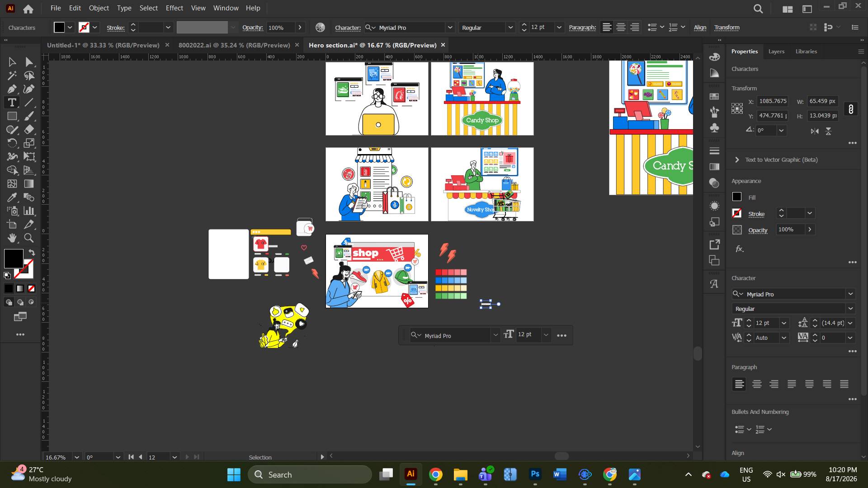Viewport: 868px width, 488px height.
Task: Open the Effect menu
Action: point(174,8)
